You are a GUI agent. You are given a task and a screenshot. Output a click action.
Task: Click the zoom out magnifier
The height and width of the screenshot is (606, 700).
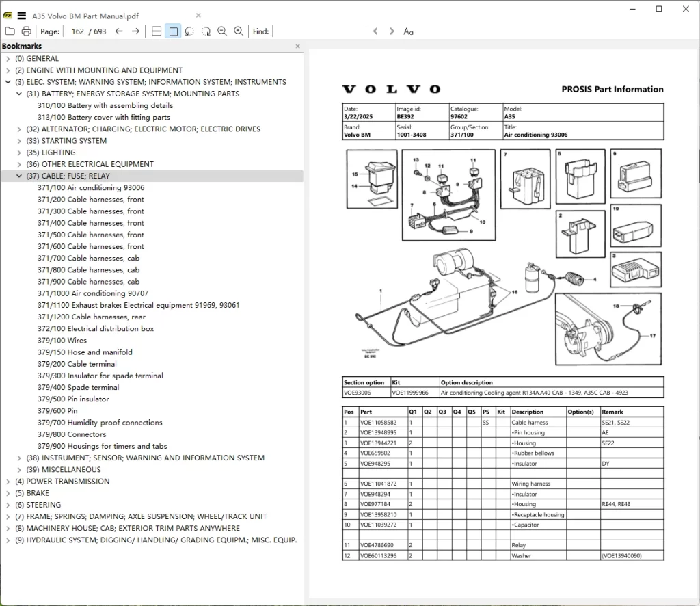222,31
